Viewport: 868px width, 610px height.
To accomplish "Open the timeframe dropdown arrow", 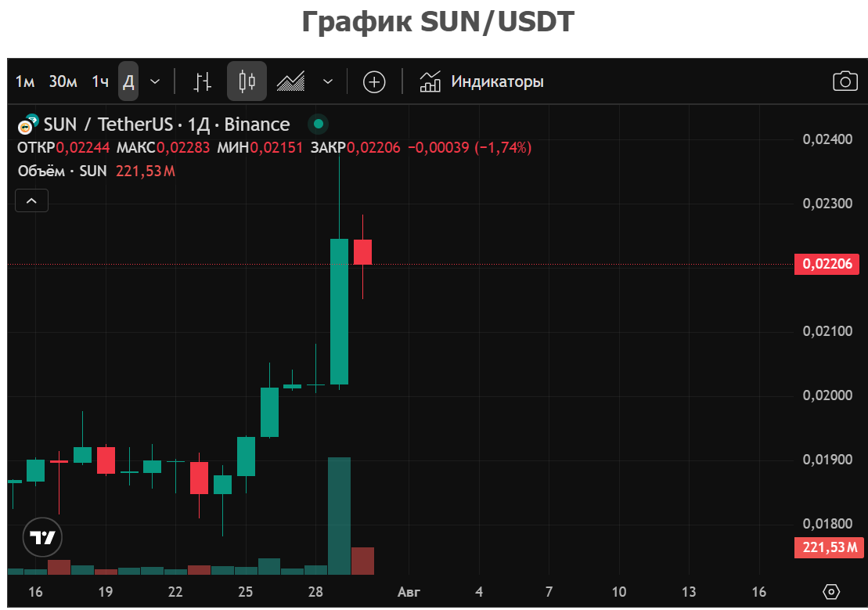I will tap(155, 82).
